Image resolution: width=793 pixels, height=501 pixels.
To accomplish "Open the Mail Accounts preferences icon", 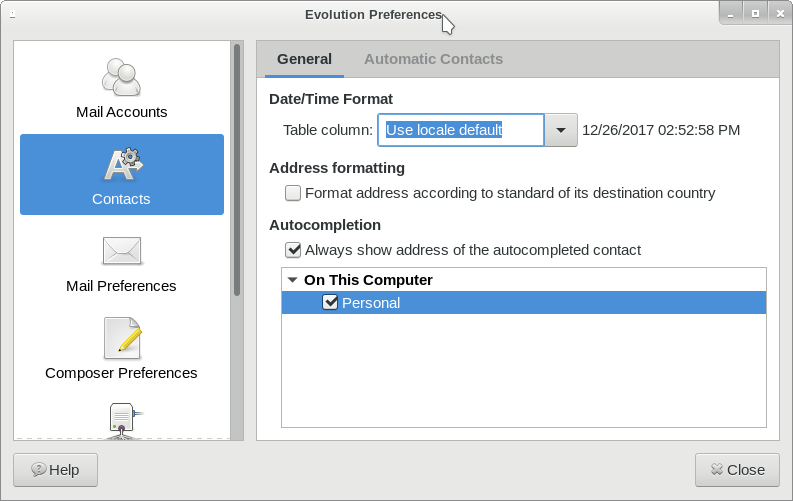I will pyautogui.click(x=121, y=78).
